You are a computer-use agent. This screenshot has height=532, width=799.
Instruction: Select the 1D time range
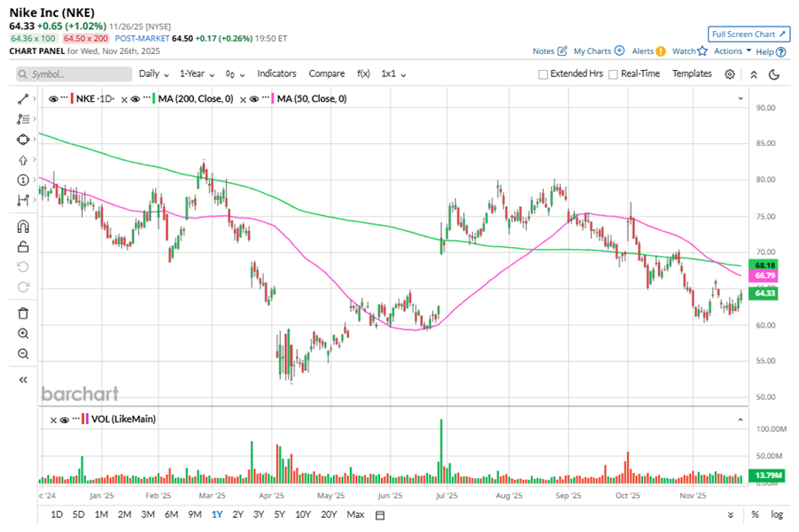(57, 514)
